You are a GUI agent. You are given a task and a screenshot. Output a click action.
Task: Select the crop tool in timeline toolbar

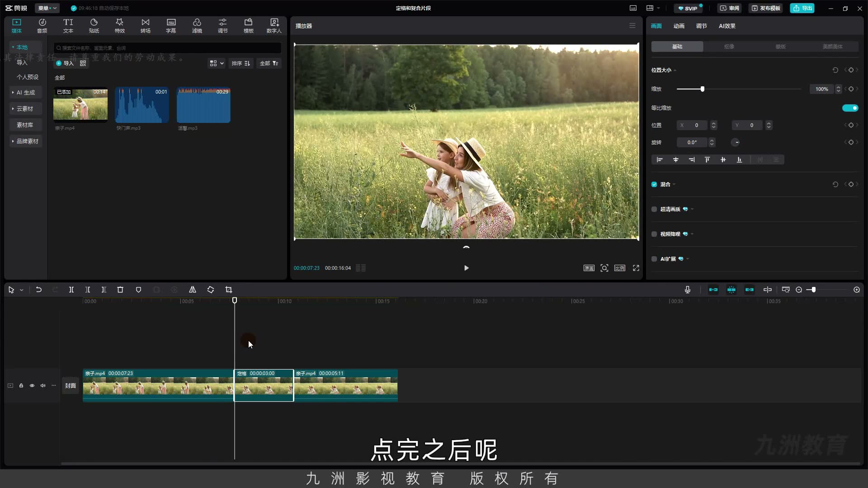click(x=229, y=290)
